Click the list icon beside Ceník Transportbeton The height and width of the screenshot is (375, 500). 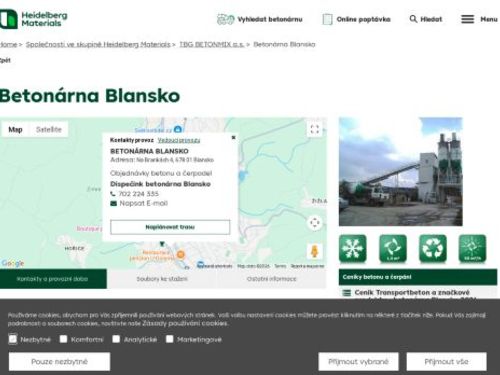[x=347, y=293]
